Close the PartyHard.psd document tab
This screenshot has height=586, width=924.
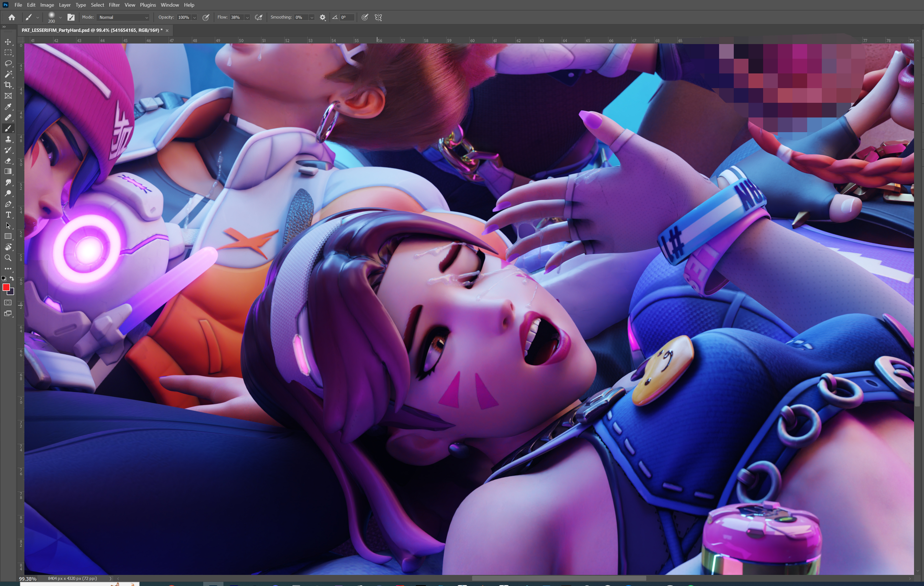[x=167, y=30]
